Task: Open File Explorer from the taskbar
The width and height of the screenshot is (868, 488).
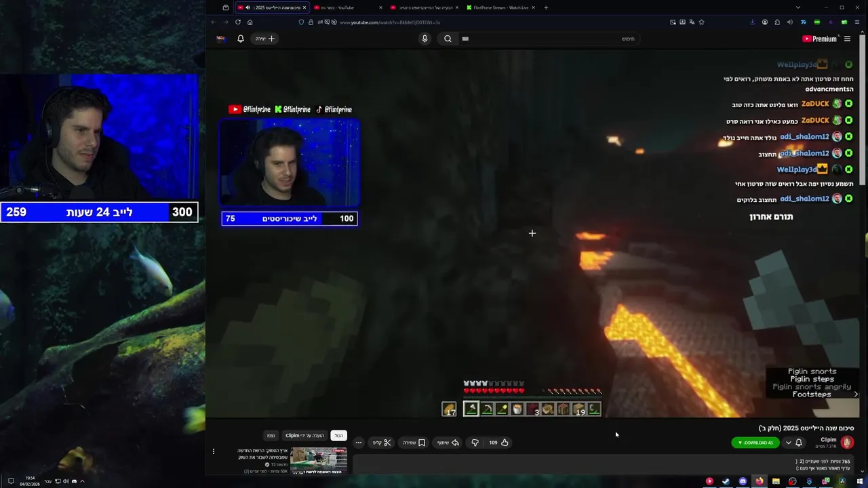Action: tap(776, 481)
